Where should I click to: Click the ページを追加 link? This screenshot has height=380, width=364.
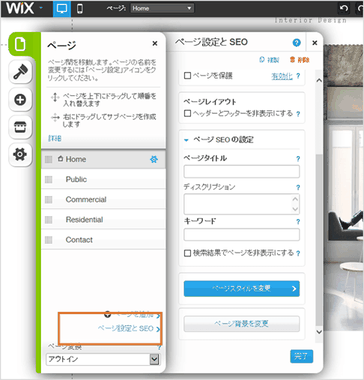[132, 314]
